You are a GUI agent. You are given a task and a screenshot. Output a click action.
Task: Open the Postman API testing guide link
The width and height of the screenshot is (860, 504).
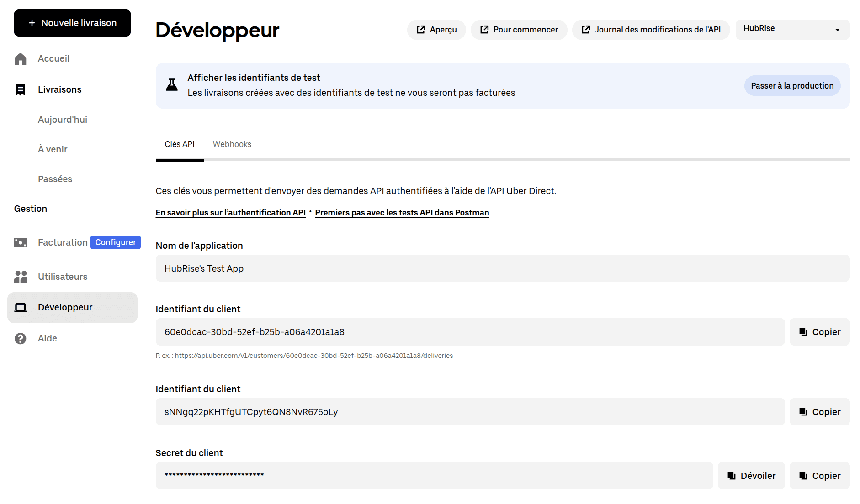(x=402, y=212)
